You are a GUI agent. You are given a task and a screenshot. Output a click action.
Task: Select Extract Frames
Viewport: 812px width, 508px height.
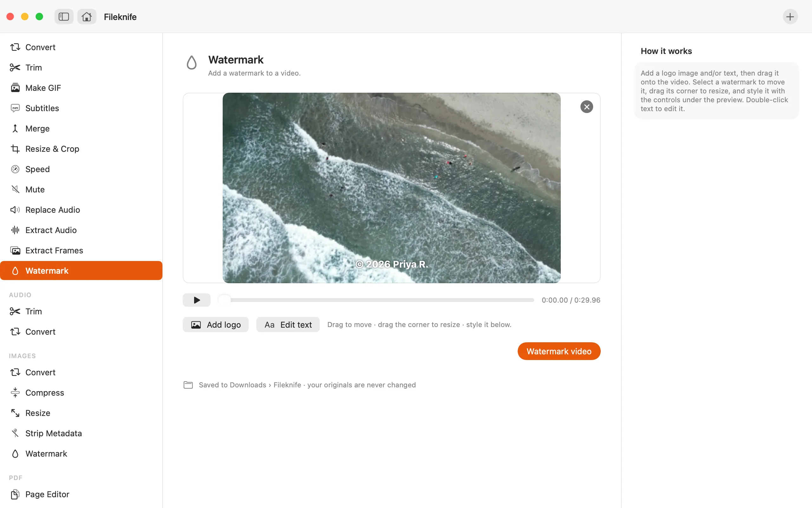pyautogui.click(x=81, y=250)
